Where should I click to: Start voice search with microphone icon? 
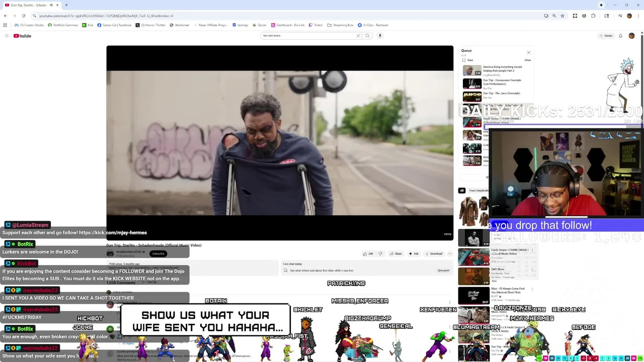click(x=380, y=36)
